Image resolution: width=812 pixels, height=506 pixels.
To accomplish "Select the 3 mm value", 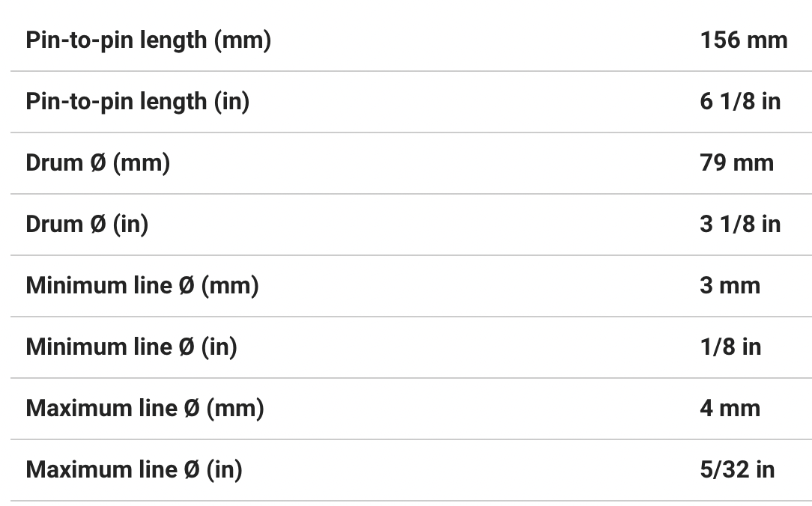I will click(x=730, y=286).
